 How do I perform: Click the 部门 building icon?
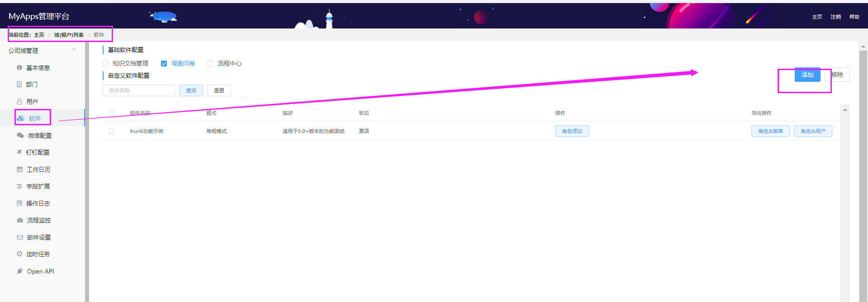[x=19, y=85]
